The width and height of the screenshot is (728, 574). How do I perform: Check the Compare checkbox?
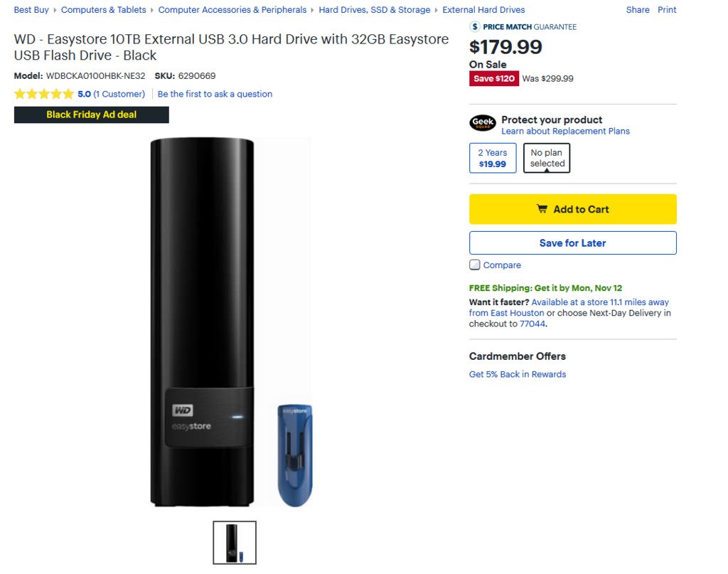(475, 265)
